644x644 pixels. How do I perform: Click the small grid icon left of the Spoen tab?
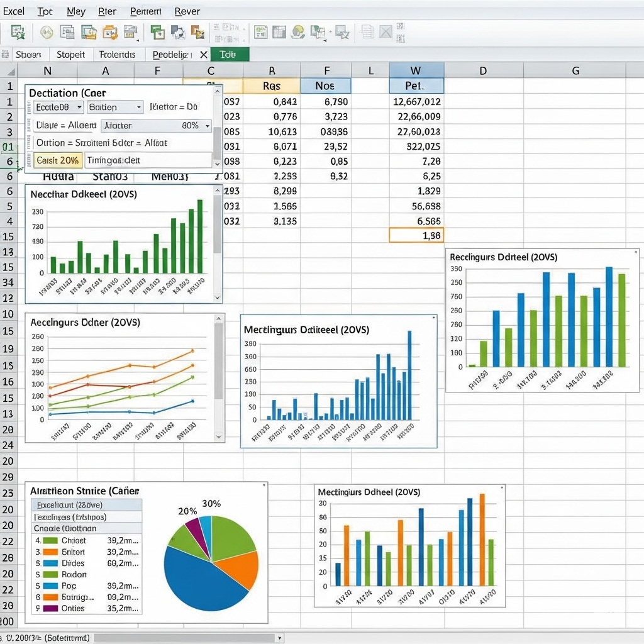click(5, 54)
